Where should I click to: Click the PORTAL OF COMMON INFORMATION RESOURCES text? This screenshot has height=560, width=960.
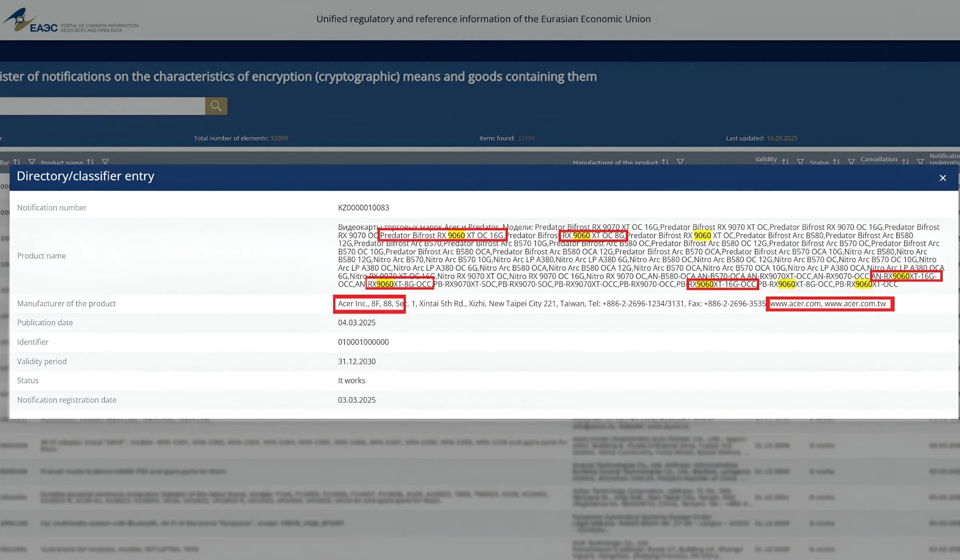coord(100,28)
